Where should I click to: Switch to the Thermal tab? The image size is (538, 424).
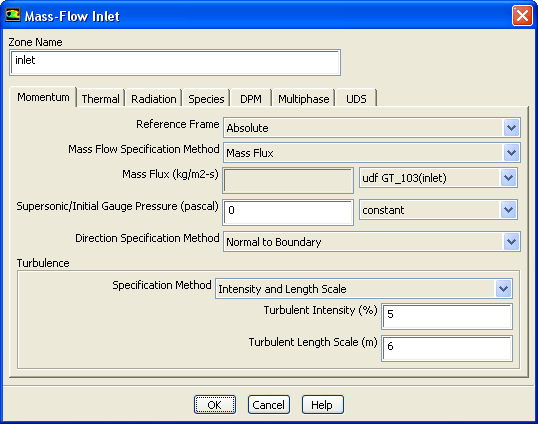pos(101,99)
